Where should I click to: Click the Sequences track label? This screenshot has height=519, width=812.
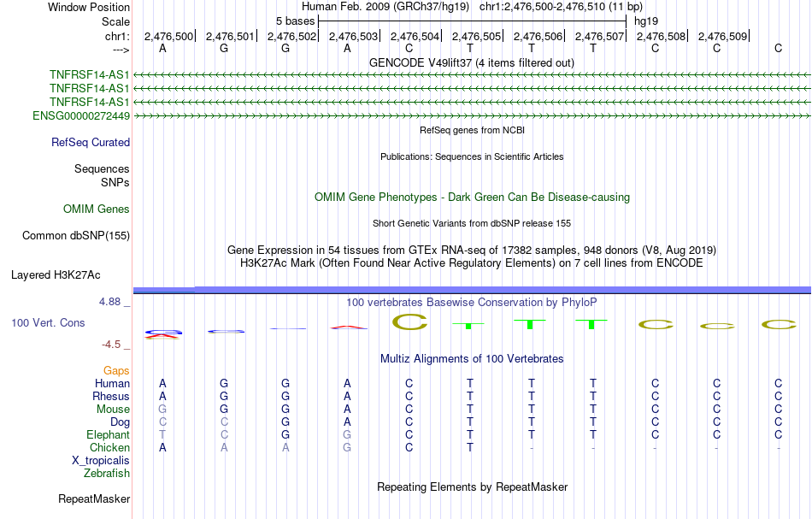(102, 168)
